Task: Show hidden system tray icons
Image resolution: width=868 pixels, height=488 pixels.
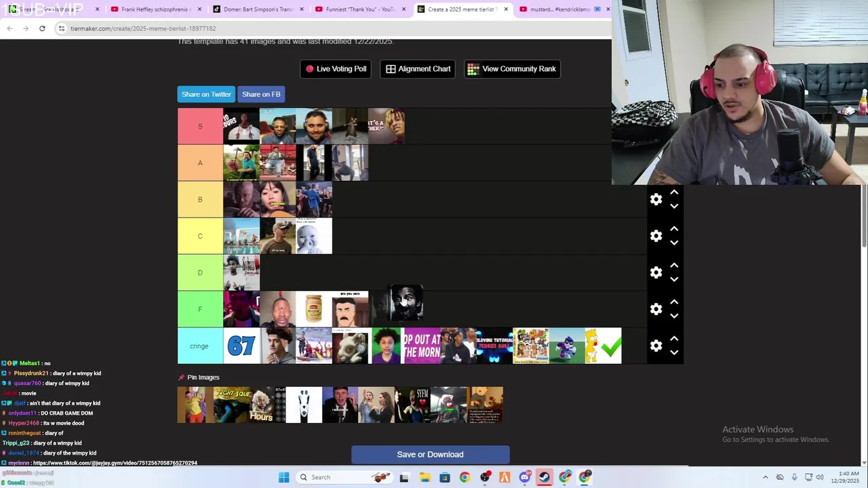Action: click(766, 477)
